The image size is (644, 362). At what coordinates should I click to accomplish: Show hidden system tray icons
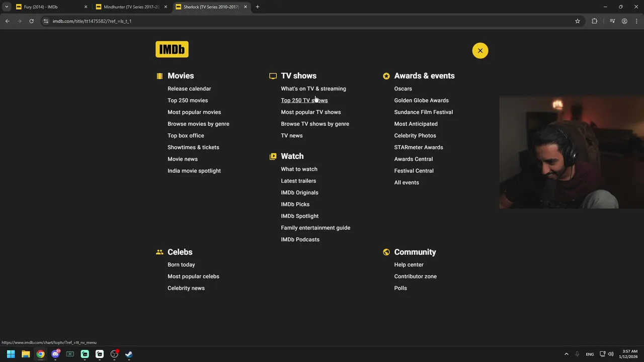coord(567,354)
